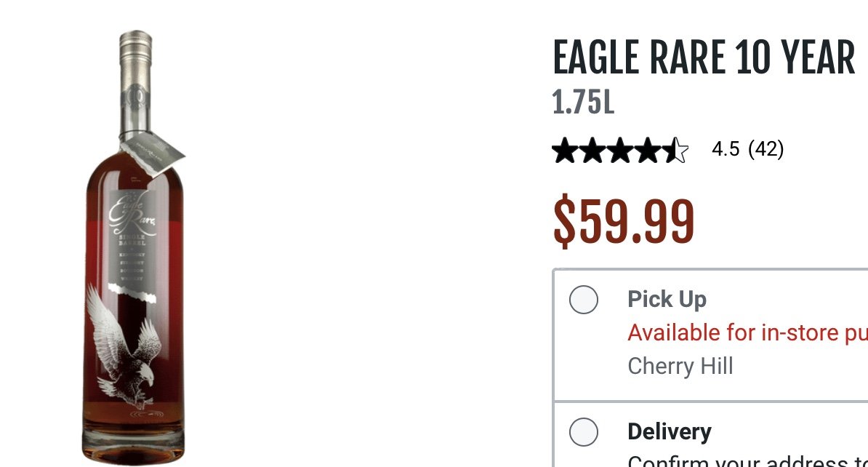
Task: Click the half-filled fifth rating star
Action: click(x=675, y=151)
